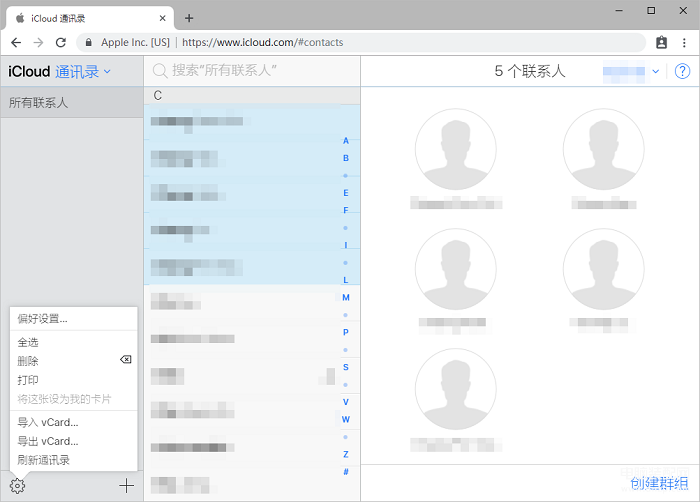
Task: Expand the account name dropdown arrow
Action: 655,71
